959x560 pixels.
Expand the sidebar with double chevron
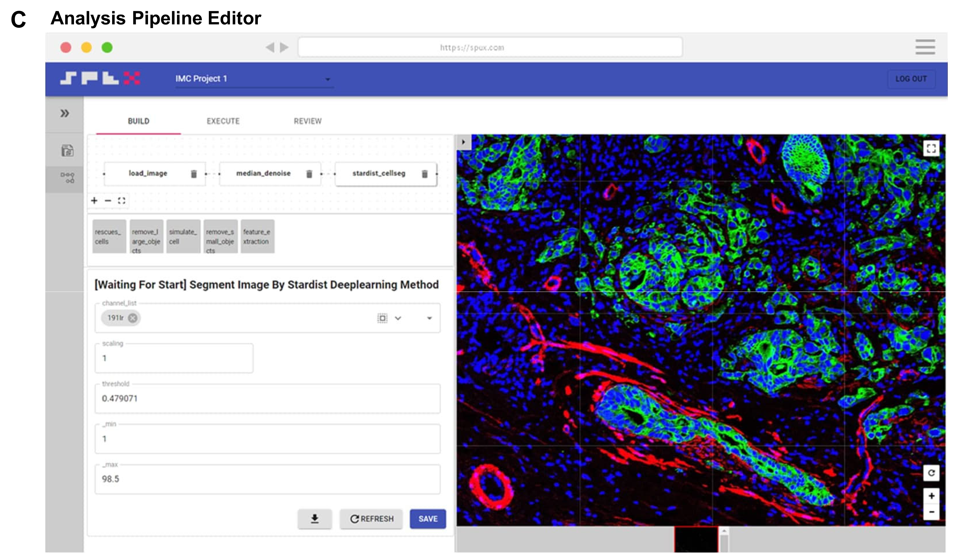[65, 113]
